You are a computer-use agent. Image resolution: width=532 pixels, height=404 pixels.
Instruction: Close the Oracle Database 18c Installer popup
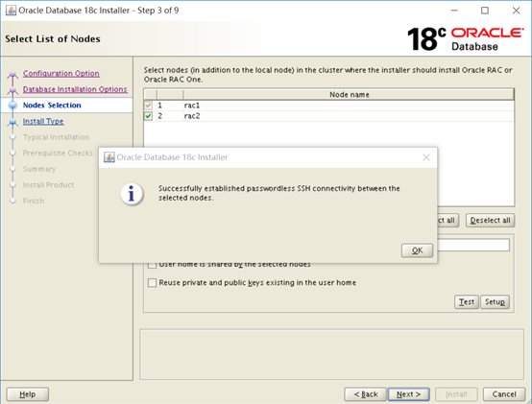pos(426,157)
